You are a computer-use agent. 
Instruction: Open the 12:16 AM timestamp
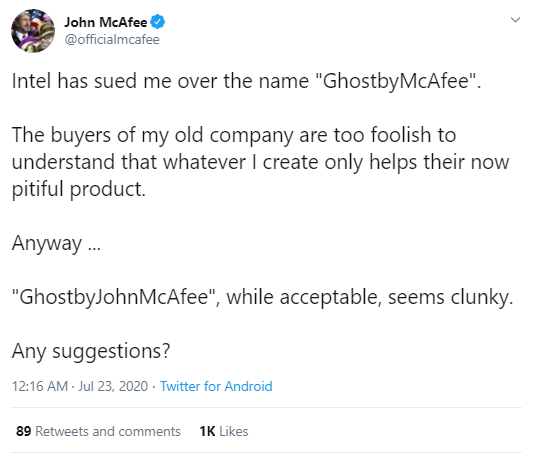pyautogui.click(x=40, y=386)
